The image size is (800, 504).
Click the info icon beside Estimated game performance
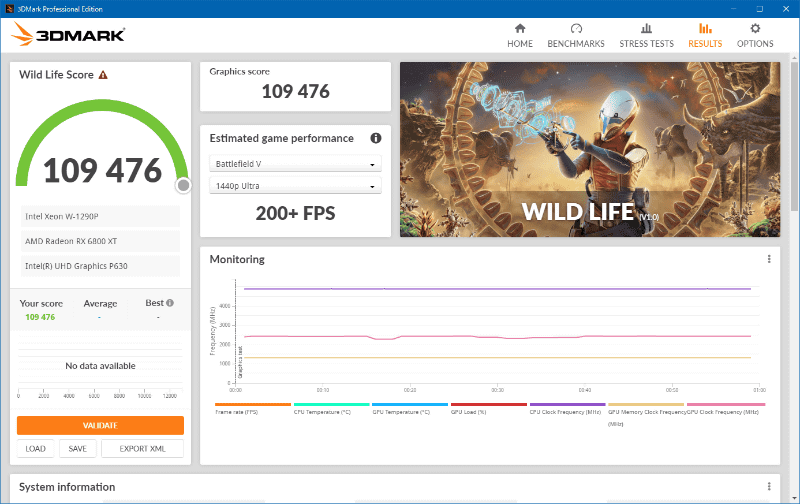click(x=376, y=138)
